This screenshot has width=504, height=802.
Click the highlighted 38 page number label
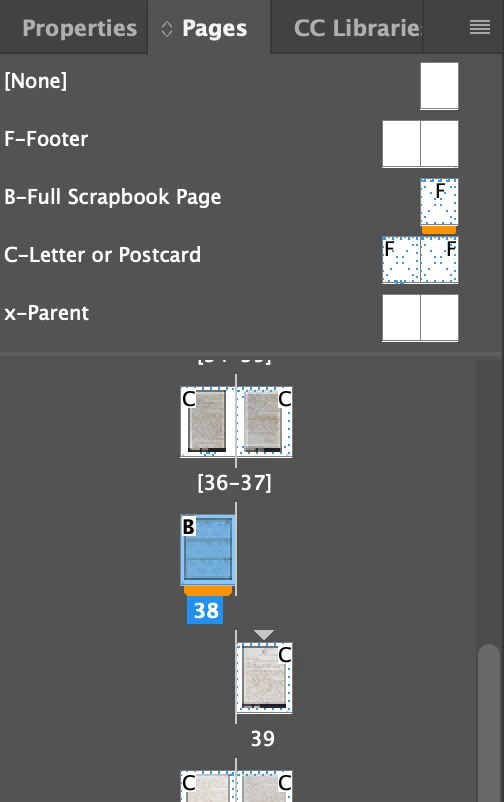(x=205, y=610)
